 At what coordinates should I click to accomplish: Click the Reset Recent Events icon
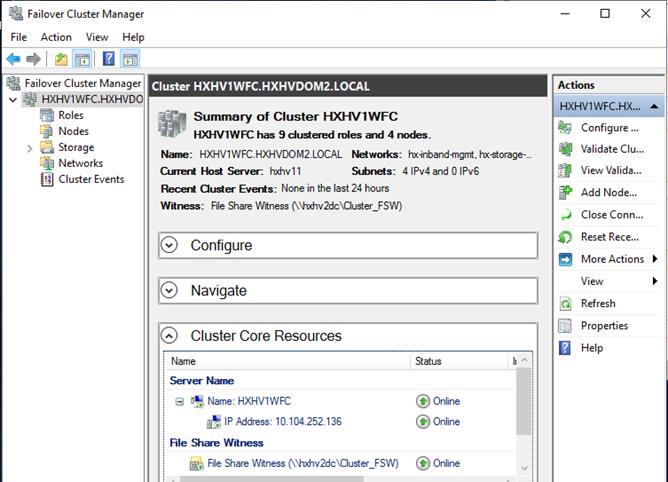(x=565, y=237)
